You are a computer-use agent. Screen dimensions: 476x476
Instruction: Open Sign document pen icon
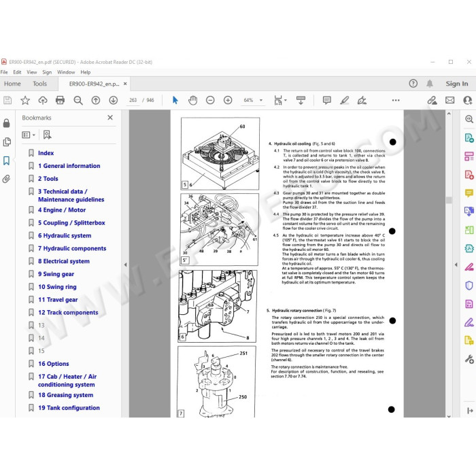[362, 100]
